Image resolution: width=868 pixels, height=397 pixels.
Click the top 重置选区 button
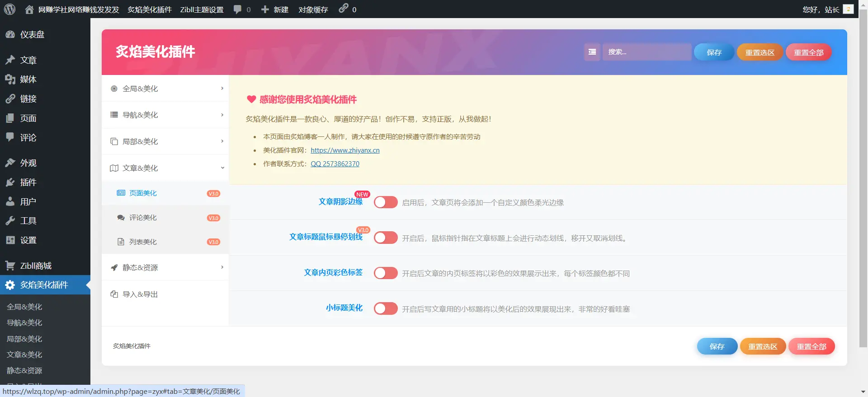point(759,52)
